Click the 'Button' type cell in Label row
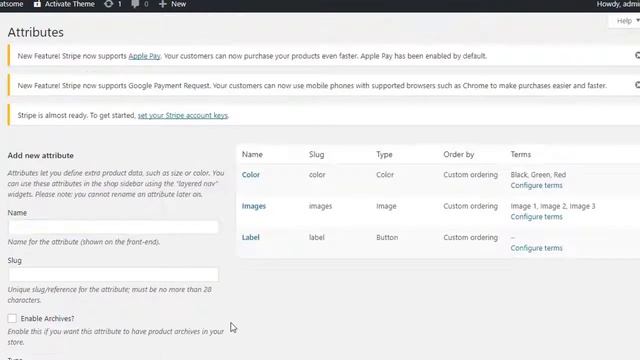640x360 pixels. coord(387,238)
